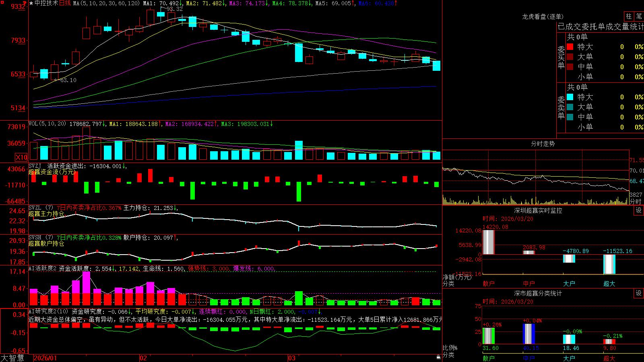
Task: Click the 深市超赢分类统计 panel title
Action: (538, 293)
